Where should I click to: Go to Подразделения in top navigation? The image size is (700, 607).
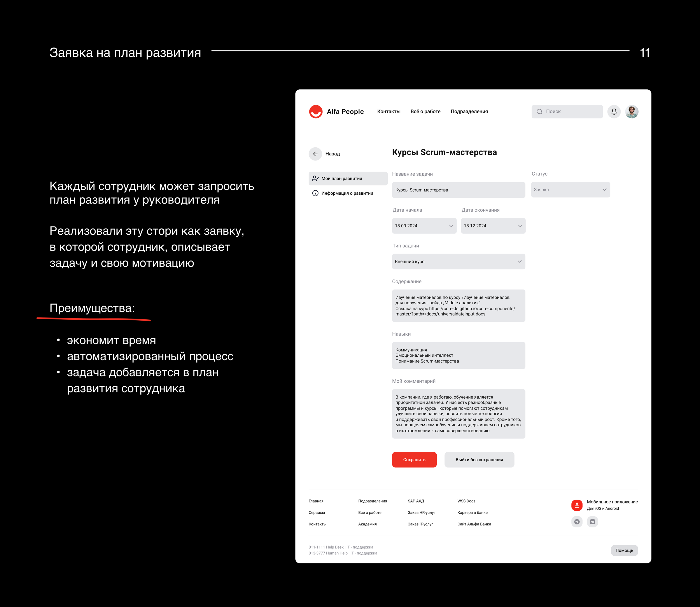coord(469,112)
